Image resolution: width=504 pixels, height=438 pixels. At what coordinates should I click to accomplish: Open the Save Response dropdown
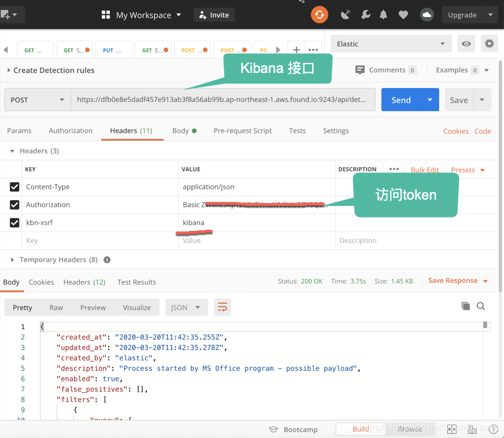458,281
